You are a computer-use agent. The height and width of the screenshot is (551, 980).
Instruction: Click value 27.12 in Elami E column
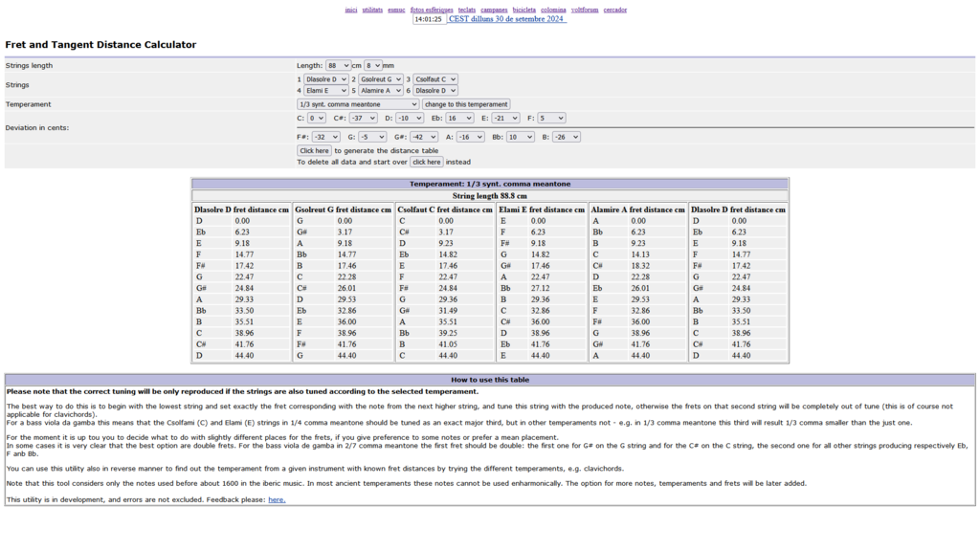click(540, 289)
